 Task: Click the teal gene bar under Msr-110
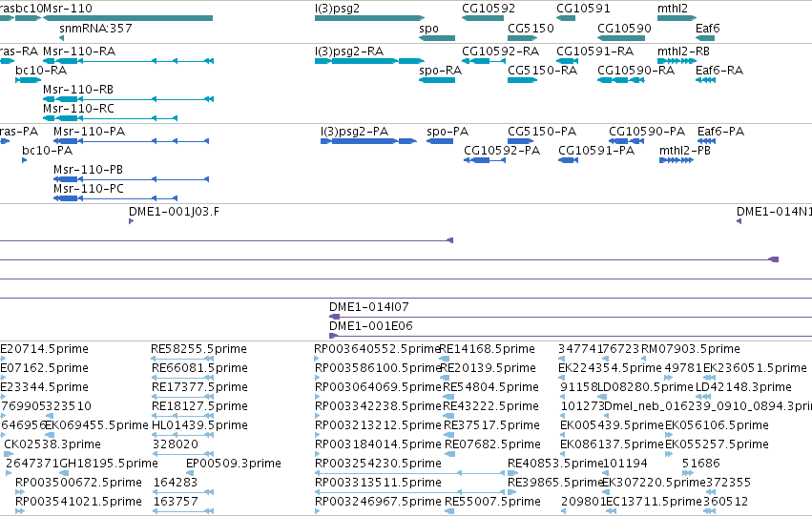tap(128, 18)
